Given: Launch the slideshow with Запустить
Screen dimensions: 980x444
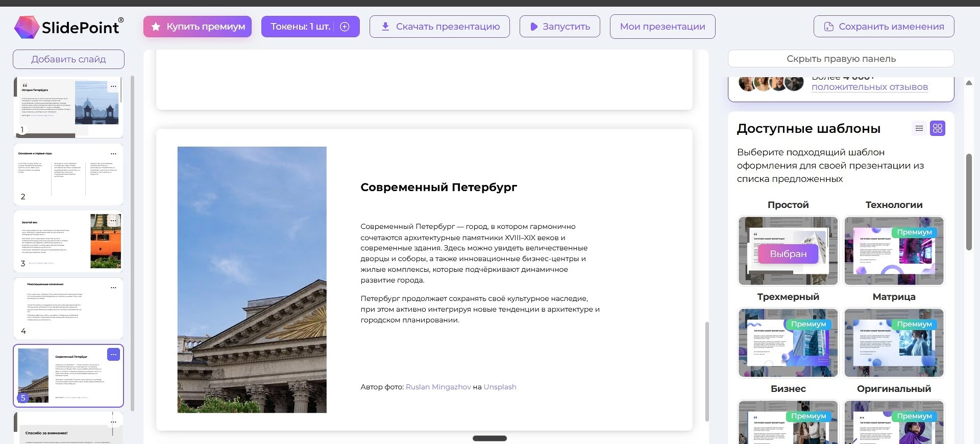Looking at the screenshot, I should [x=559, y=27].
